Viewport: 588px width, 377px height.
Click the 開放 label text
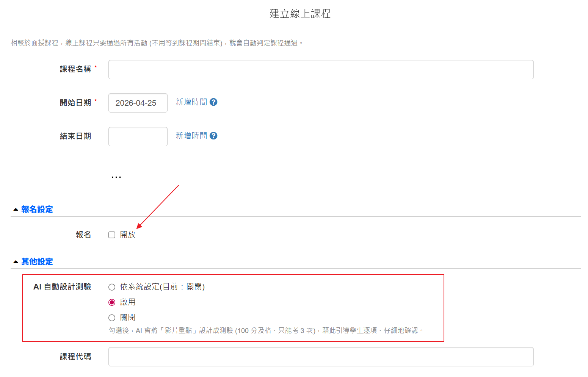pyautogui.click(x=128, y=235)
